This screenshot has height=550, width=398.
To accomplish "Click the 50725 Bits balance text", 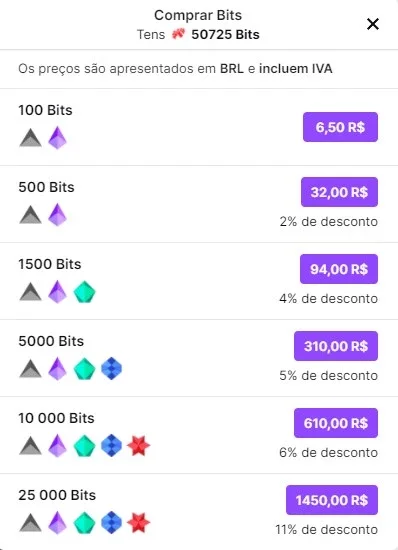I will [225, 34].
